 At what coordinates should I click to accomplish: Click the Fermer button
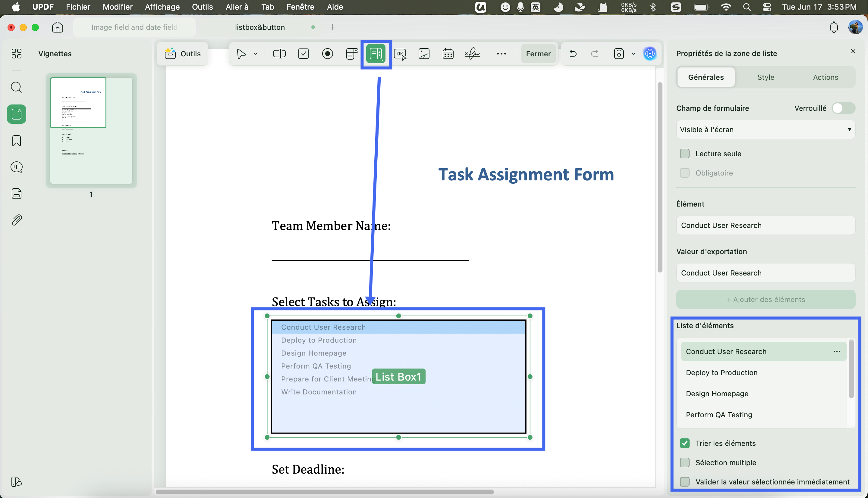538,54
